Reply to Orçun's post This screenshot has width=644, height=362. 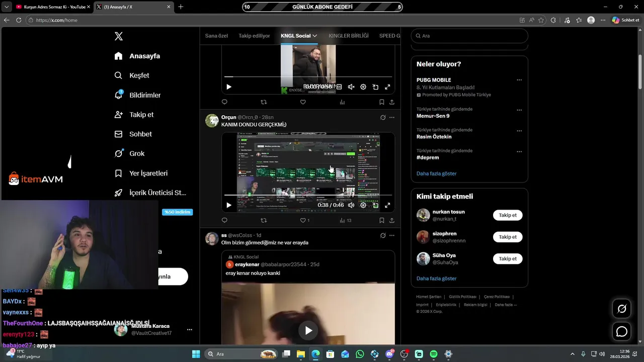(x=224, y=220)
